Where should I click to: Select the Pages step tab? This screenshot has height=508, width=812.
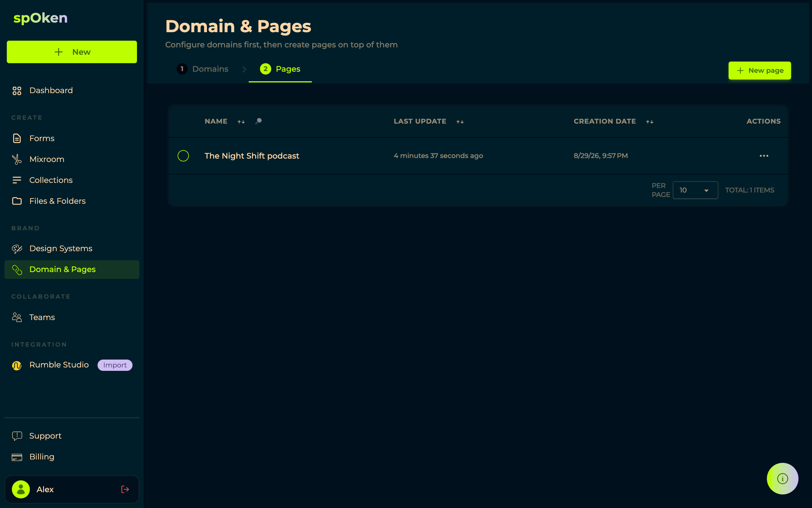point(280,69)
